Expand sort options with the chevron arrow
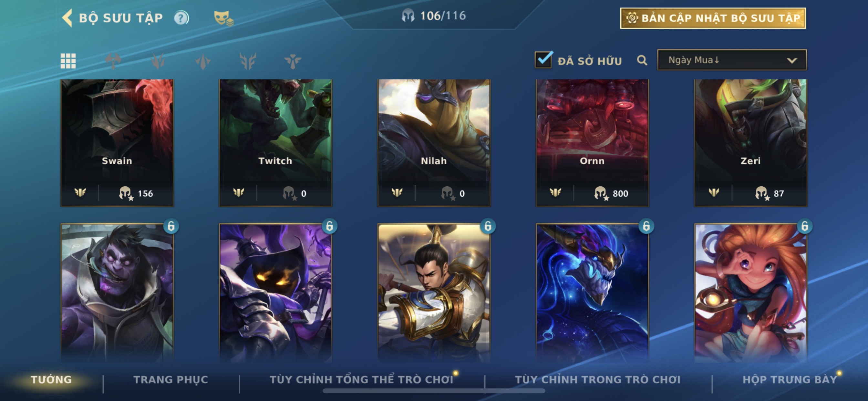Screen dimensions: 868x401 (x=792, y=61)
